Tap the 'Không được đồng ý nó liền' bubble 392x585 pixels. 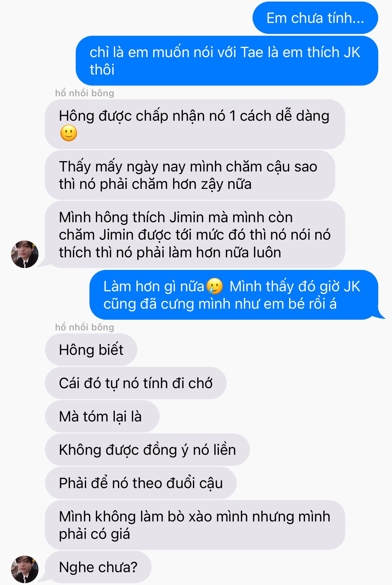pyautogui.click(x=147, y=450)
